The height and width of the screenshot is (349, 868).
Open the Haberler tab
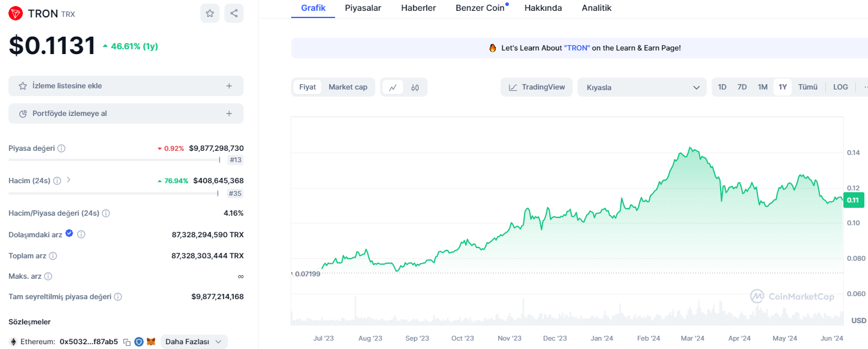pos(419,8)
